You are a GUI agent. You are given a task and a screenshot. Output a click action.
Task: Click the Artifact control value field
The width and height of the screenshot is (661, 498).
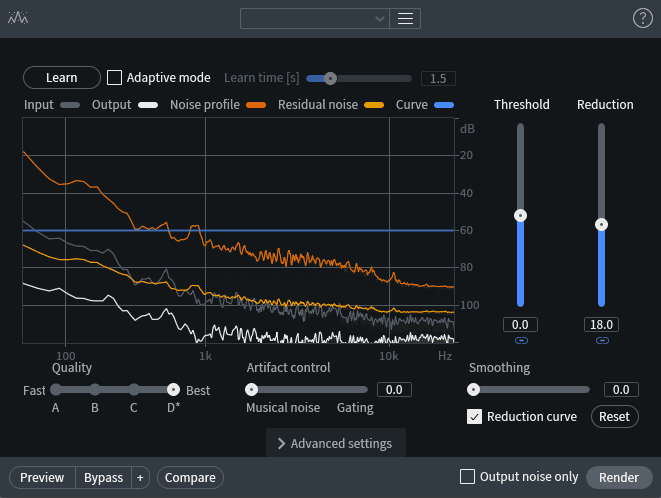[394, 390]
